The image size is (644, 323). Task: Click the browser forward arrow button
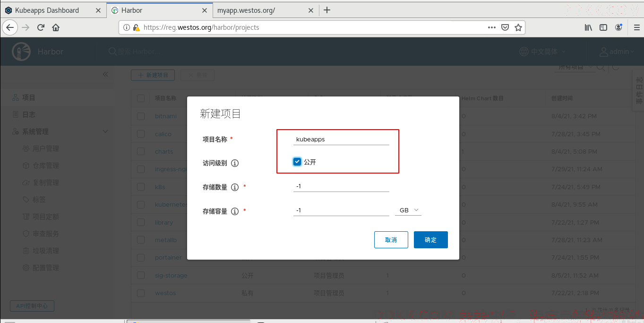click(x=26, y=27)
